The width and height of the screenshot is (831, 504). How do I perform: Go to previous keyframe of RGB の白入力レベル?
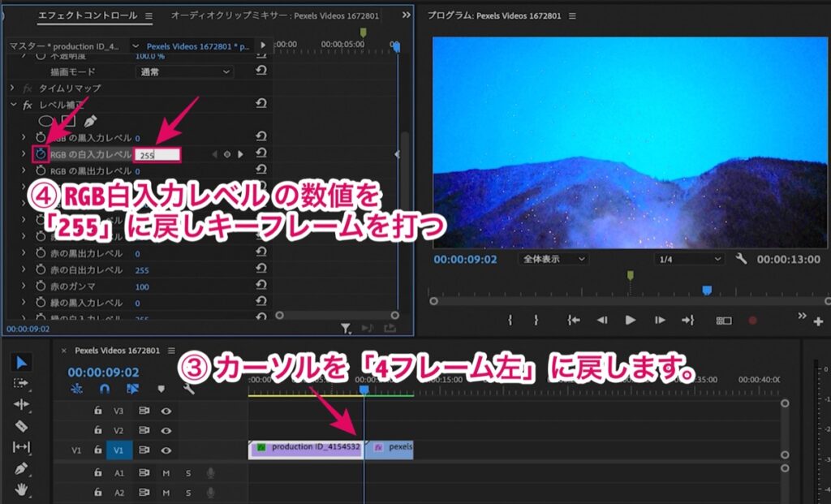coord(214,154)
